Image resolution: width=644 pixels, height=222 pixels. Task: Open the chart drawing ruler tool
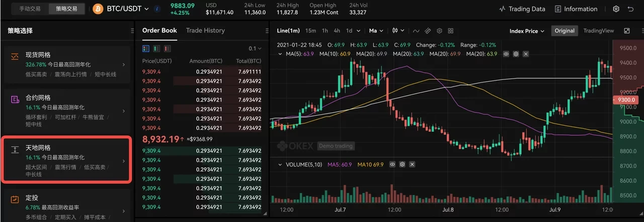tap(428, 31)
